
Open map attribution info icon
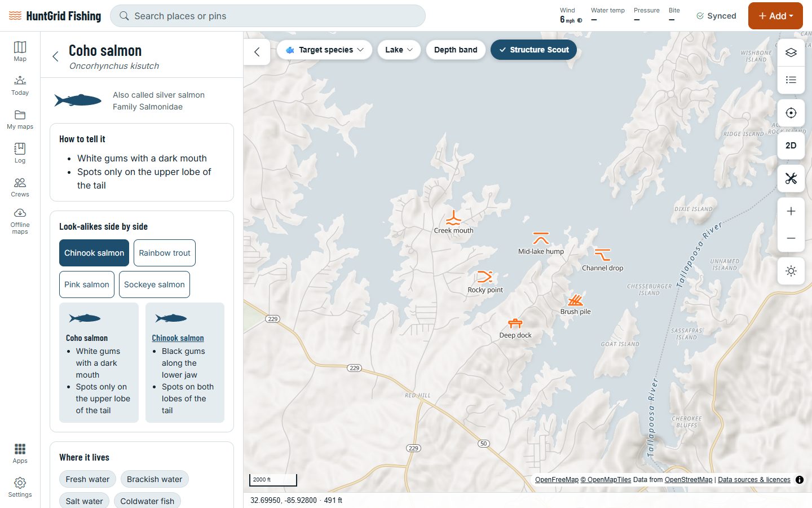(x=800, y=480)
